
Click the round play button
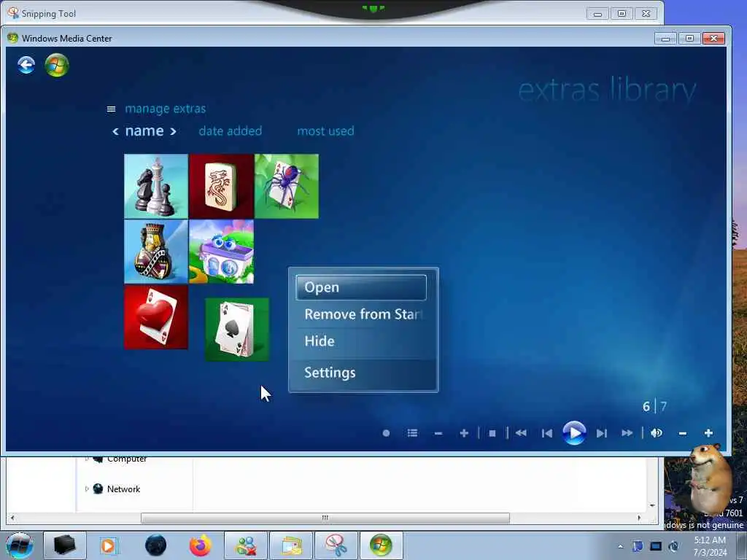click(x=574, y=433)
